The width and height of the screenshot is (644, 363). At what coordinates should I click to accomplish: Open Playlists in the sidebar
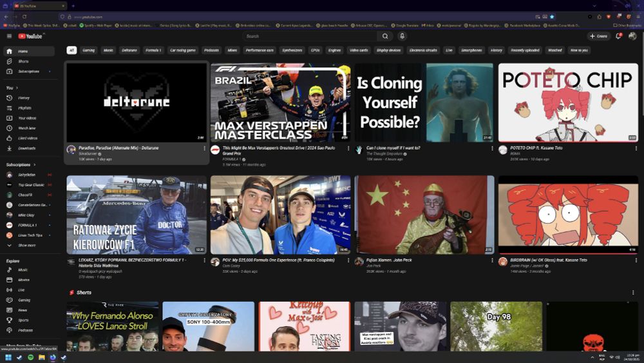tap(29, 108)
